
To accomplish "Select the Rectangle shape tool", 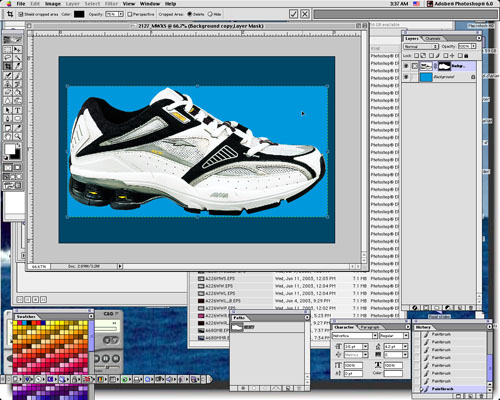I will click(17, 118).
